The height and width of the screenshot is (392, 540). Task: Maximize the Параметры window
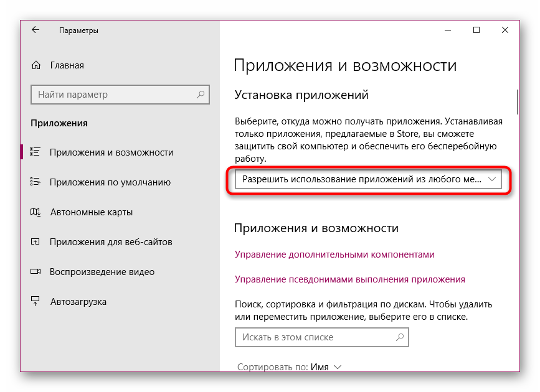[476, 30]
